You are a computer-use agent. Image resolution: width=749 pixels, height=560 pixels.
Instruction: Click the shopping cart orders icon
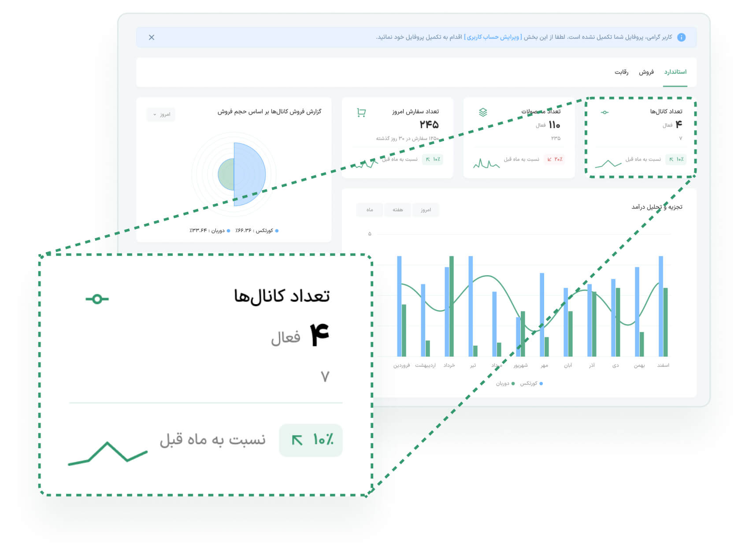(x=361, y=113)
